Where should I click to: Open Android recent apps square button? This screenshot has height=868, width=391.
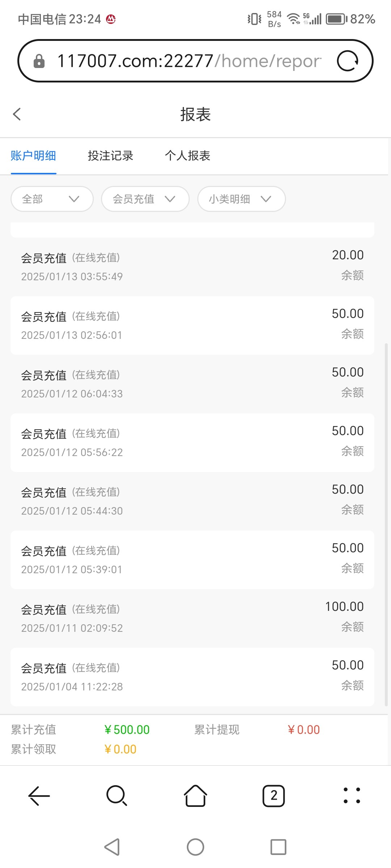coord(278,847)
